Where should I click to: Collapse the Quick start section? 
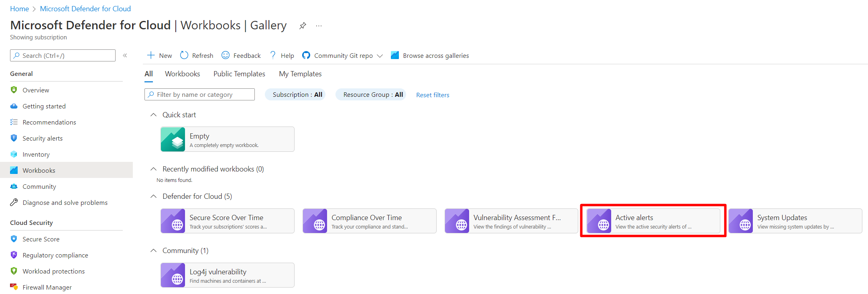[153, 115]
